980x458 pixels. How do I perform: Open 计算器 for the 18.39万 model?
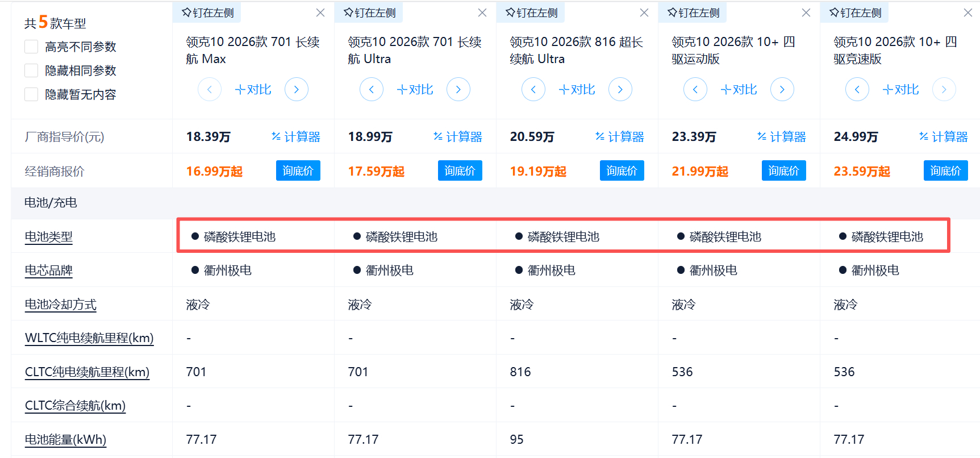coord(296,137)
